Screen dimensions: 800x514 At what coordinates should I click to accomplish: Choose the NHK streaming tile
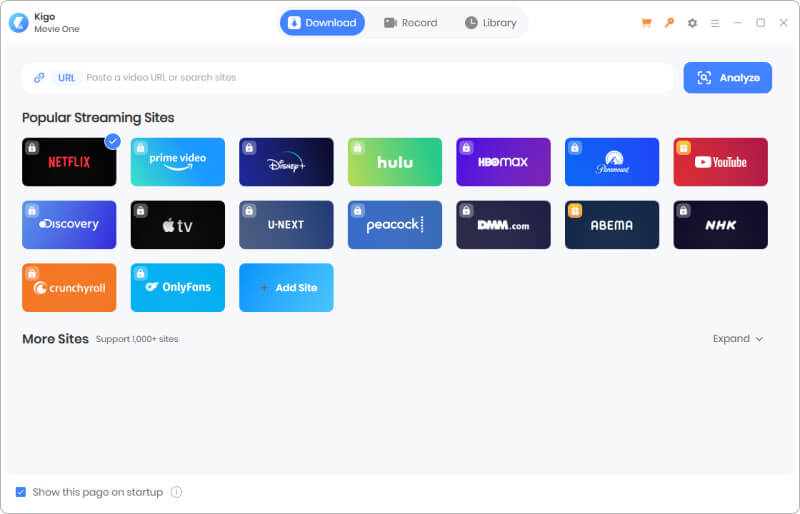pos(720,225)
